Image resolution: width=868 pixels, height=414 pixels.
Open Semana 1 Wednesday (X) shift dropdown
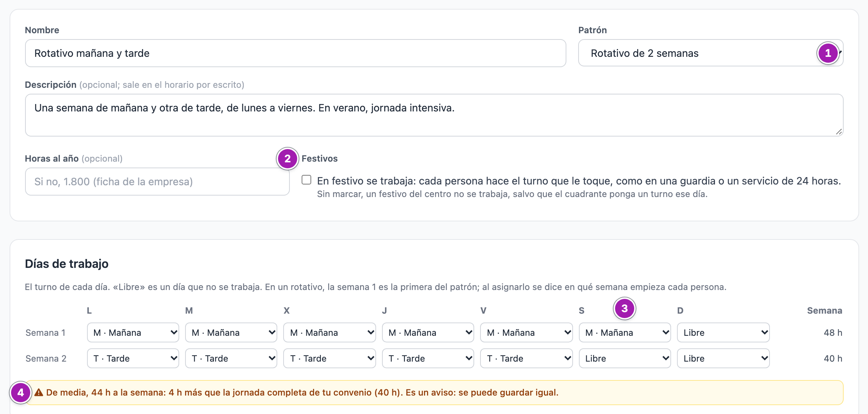(330, 332)
